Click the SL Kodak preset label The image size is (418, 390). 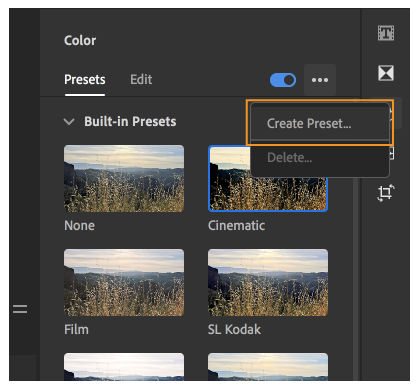tap(234, 330)
